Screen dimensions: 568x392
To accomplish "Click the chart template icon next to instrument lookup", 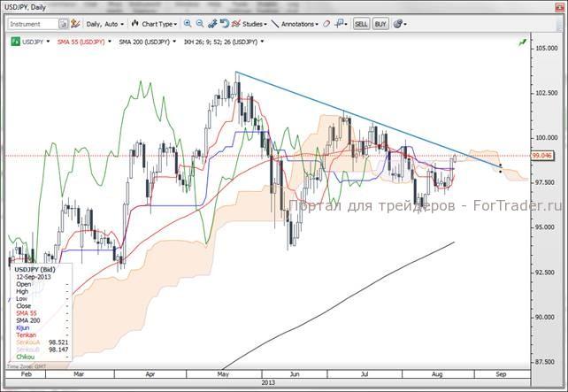I will tap(75, 24).
